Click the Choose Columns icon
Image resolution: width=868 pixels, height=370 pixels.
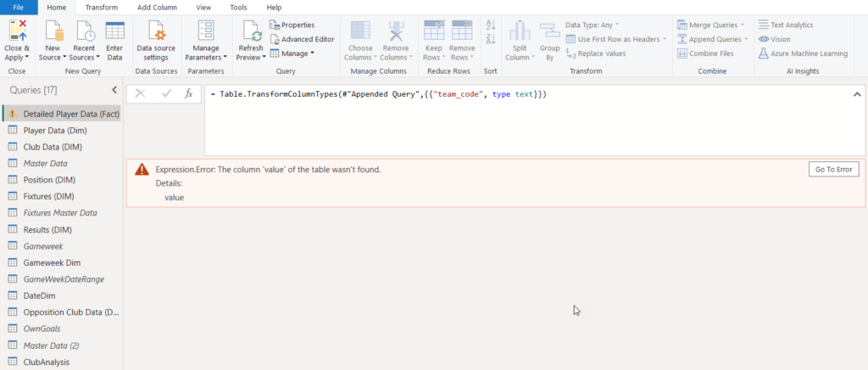point(360,31)
